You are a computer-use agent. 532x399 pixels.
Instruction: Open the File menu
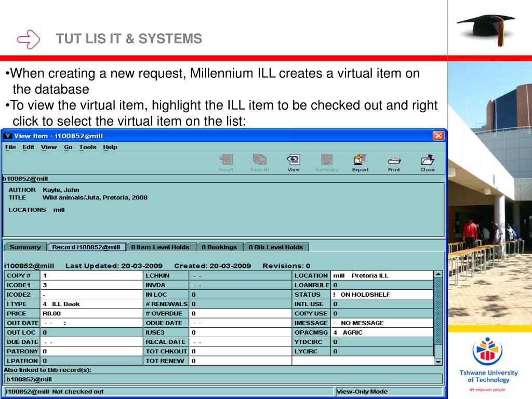pyautogui.click(x=10, y=147)
